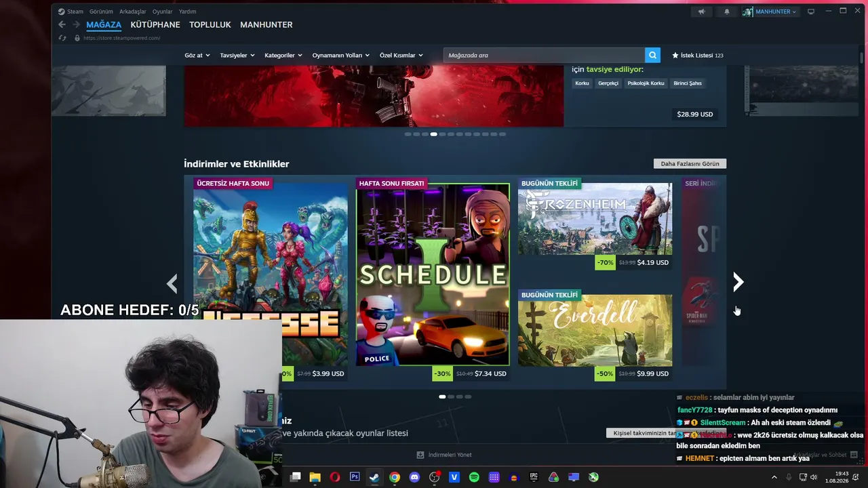Open Google Chrome from the taskbar

[395, 477]
